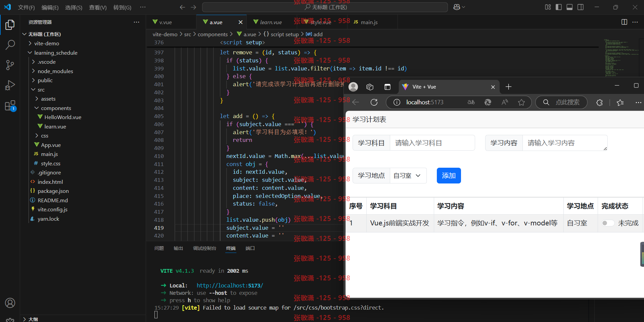Screen dimensions: 644x322
Task: Click components in the breadcrumb path
Action: pyautogui.click(x=213, y=34)
